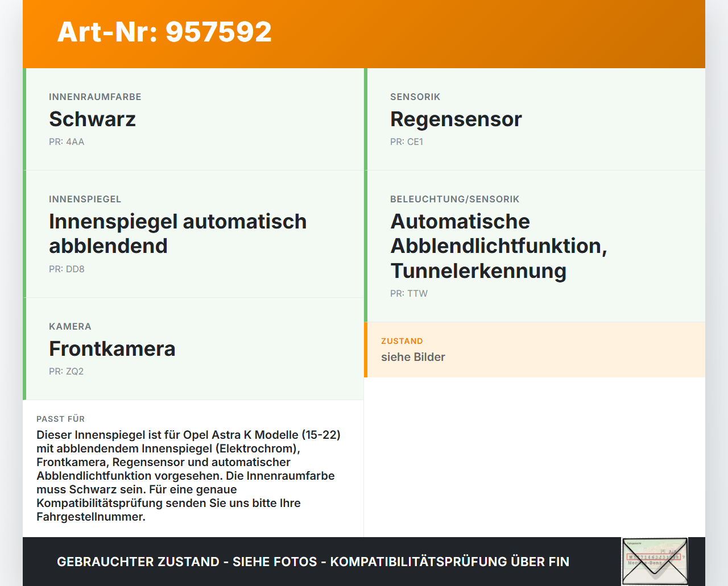Select the Automatische Abblendlichtfunktion Tunnelerkennung card
728x586 pixels.
535,246
